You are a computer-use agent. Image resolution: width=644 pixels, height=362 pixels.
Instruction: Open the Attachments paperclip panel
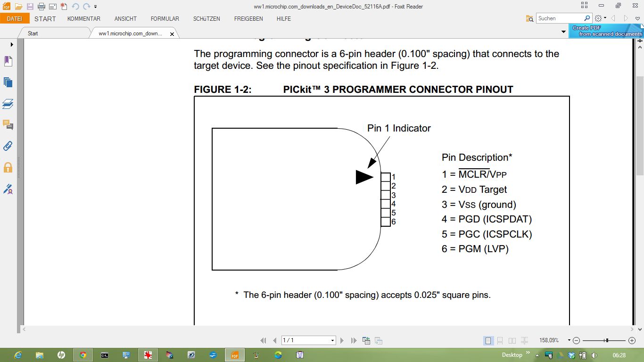click(x=8, y=146)
